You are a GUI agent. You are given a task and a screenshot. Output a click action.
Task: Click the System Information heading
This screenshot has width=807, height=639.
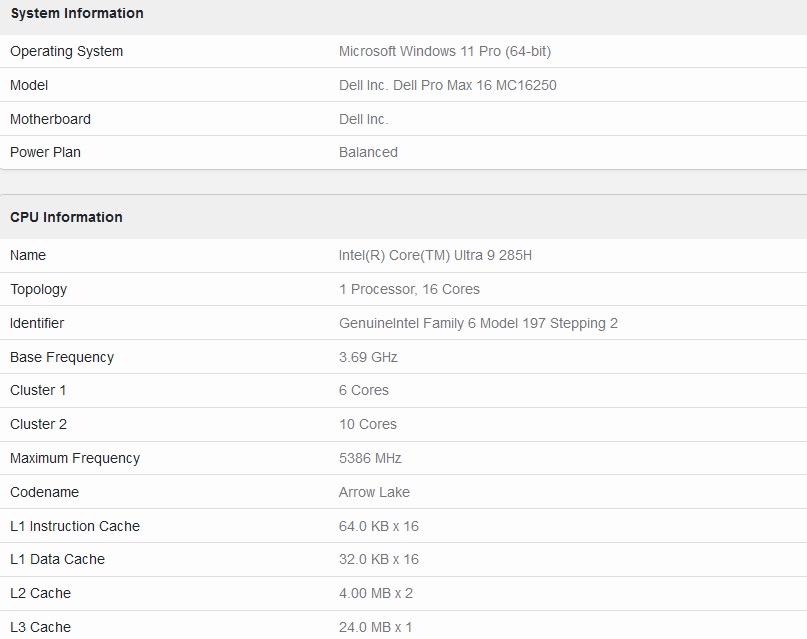(x=77, y=13)
